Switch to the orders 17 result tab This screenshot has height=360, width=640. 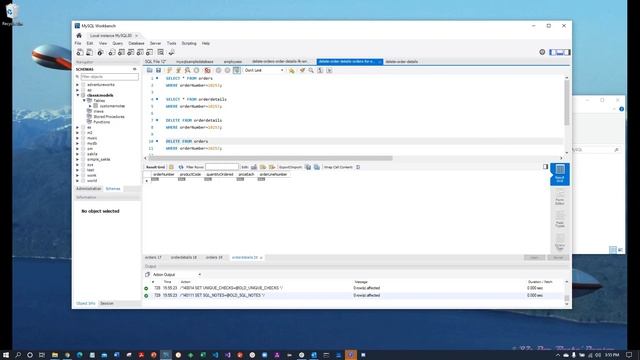point(153,258)
